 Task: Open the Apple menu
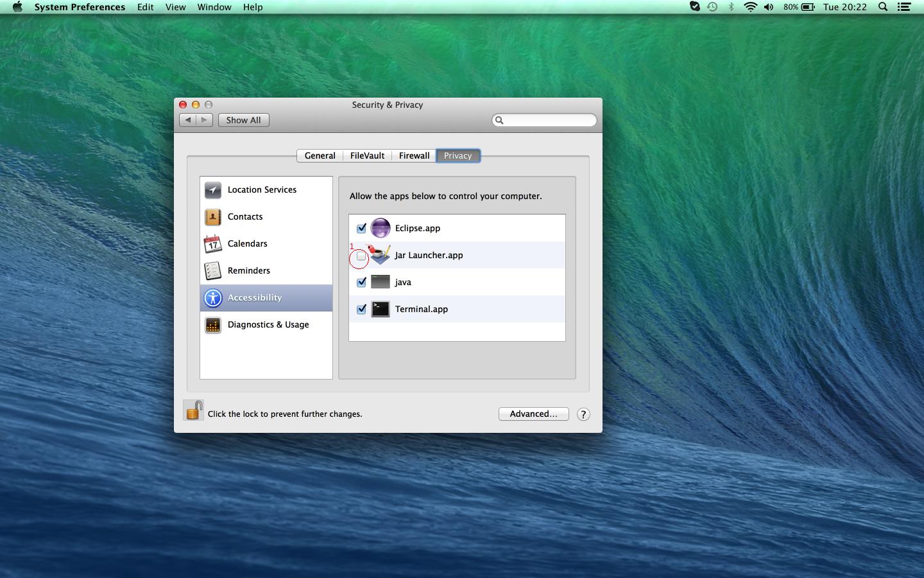(17, 7)
